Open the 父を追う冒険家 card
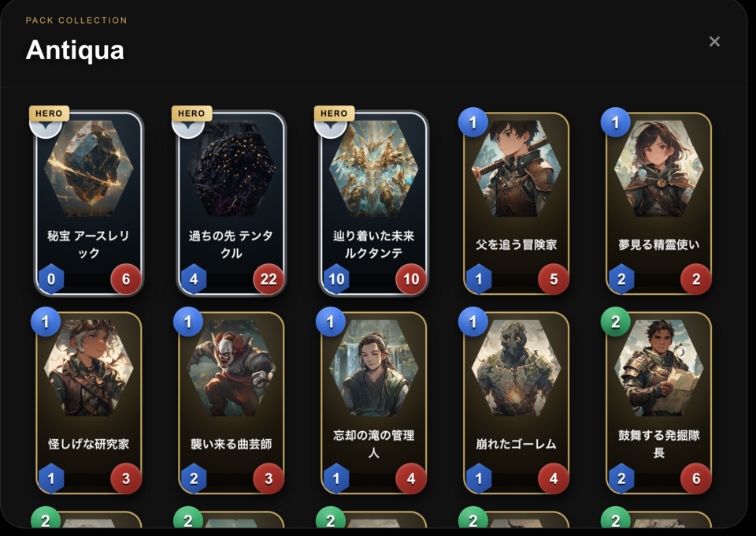Image resolution: width=756 pixels, height=536 pixels. point(517,203)
